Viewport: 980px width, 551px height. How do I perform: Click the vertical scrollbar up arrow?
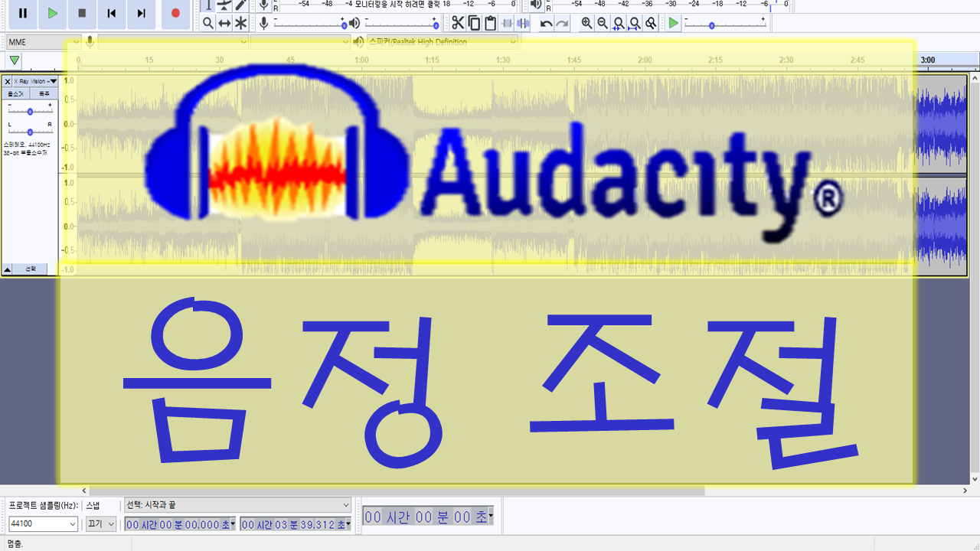click(x=975, y=78)
